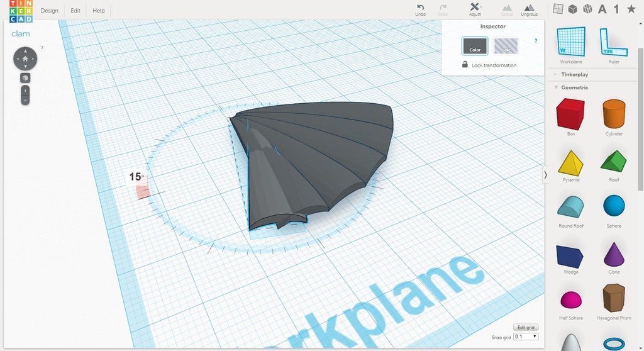
Task: Open the Adjust tool
Action: point(475,9)
